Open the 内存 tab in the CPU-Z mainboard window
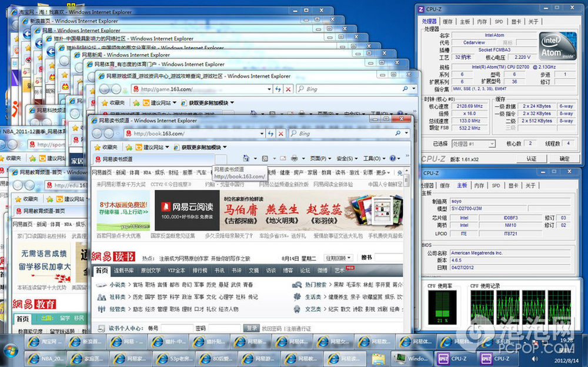The width and height of the screenshot is (588, 367). tap(479, 185)
